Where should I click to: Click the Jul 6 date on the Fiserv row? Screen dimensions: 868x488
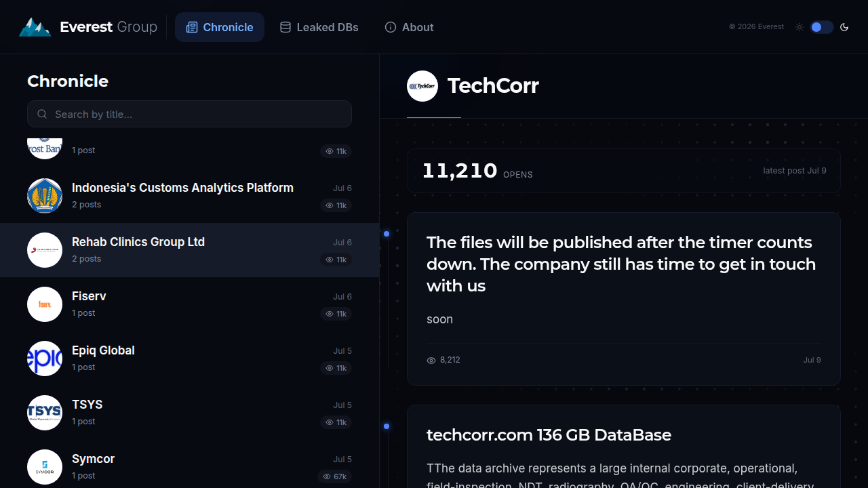tap(342, 297)
